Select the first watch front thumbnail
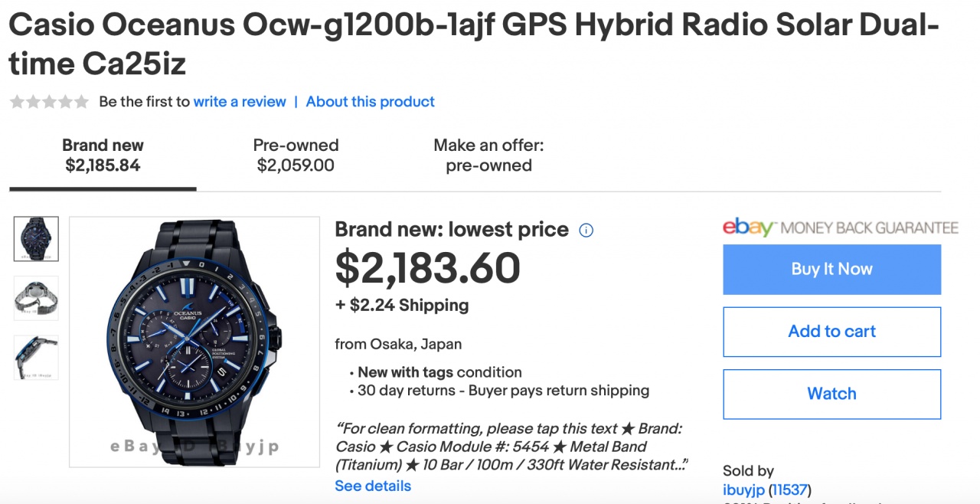 click(x=36, y=239)
